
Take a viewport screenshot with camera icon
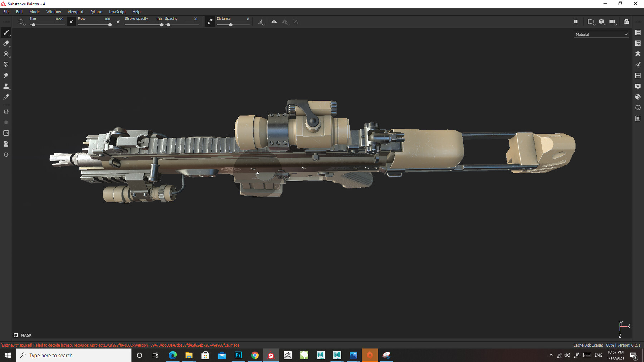coord(626,21)
